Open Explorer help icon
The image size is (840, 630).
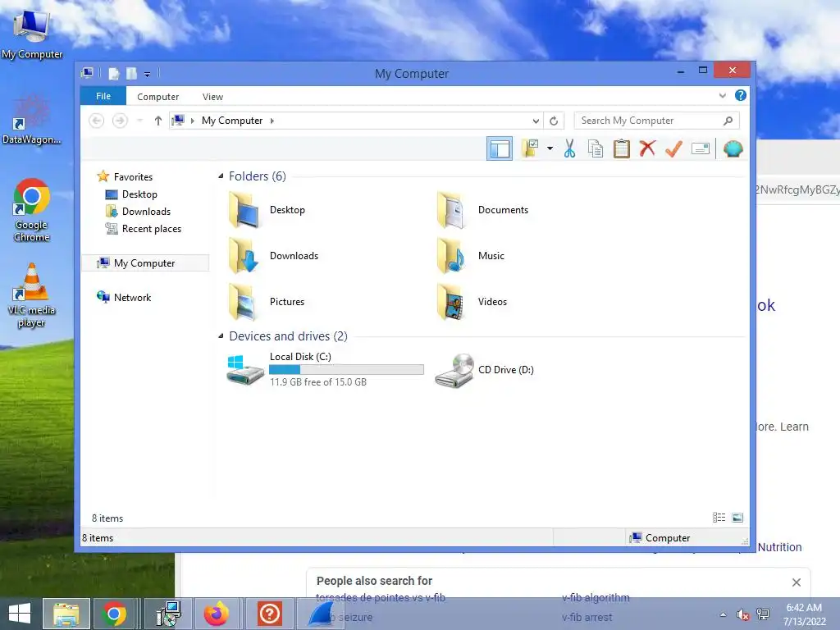point(741,95)
